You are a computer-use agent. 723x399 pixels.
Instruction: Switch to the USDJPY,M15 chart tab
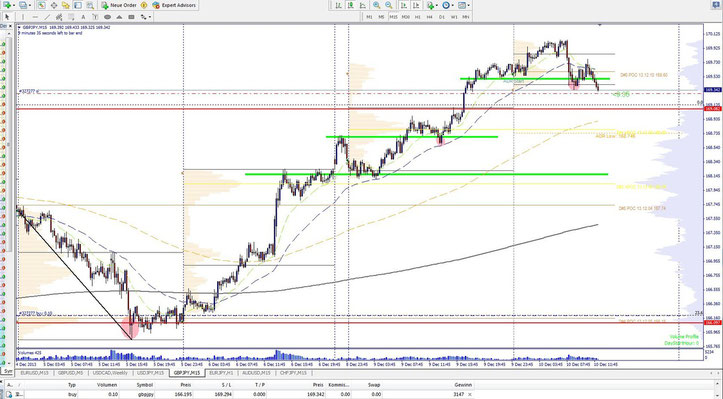pos(150,373)
